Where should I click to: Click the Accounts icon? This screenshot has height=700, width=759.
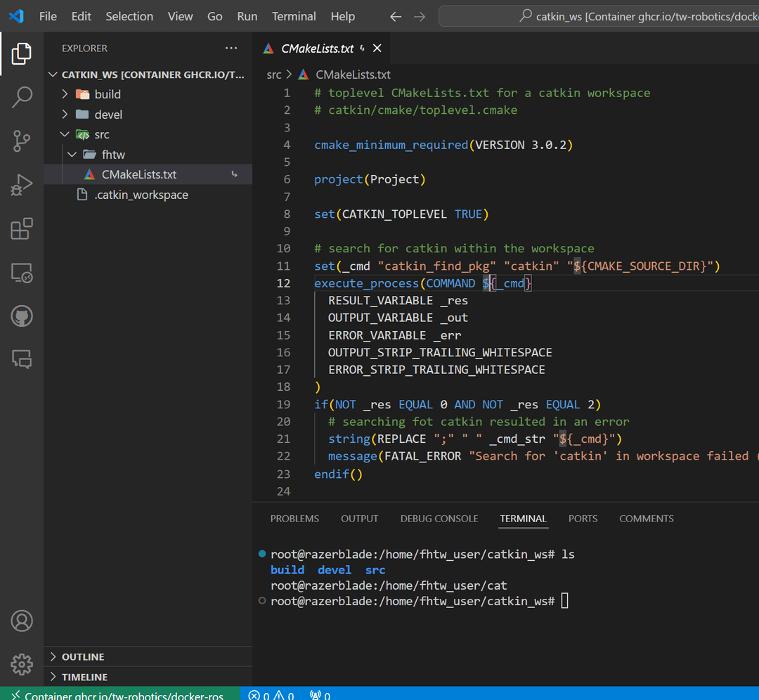(22, 621)
